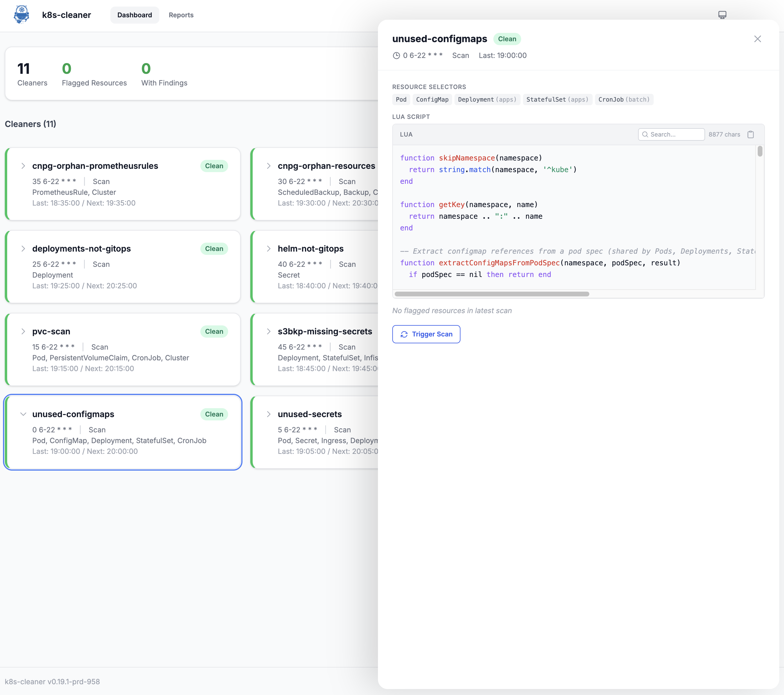This screenshot has height=695, width=784.
Task: Click the horizontal scrollbar below the Lua code
Action: [x=491, y=294]
